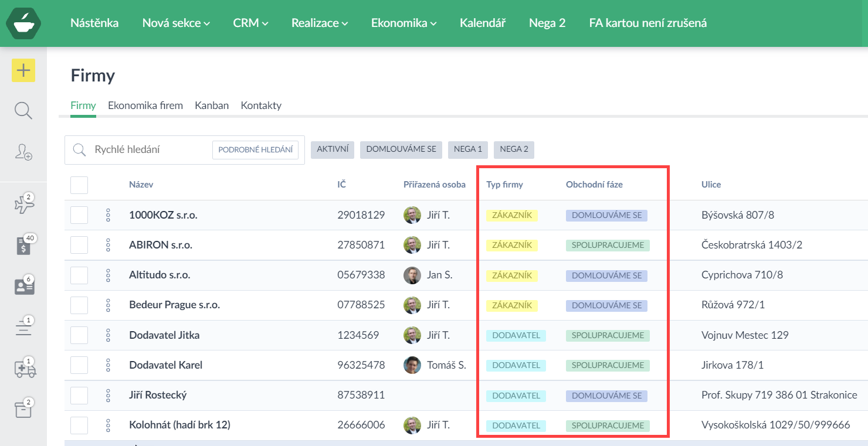Click the Podrobné hledání button
Image resolution: width=868 pixels, height=446 pixels.
point(255,149)
